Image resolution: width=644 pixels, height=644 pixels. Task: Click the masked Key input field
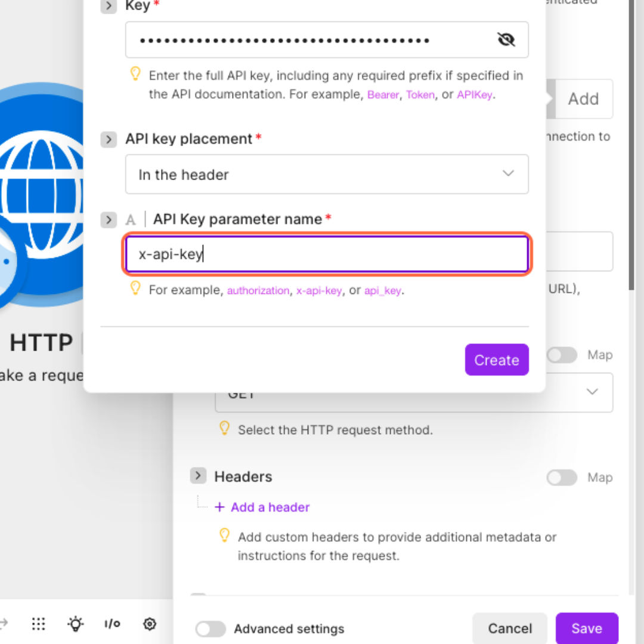[327, 40]
